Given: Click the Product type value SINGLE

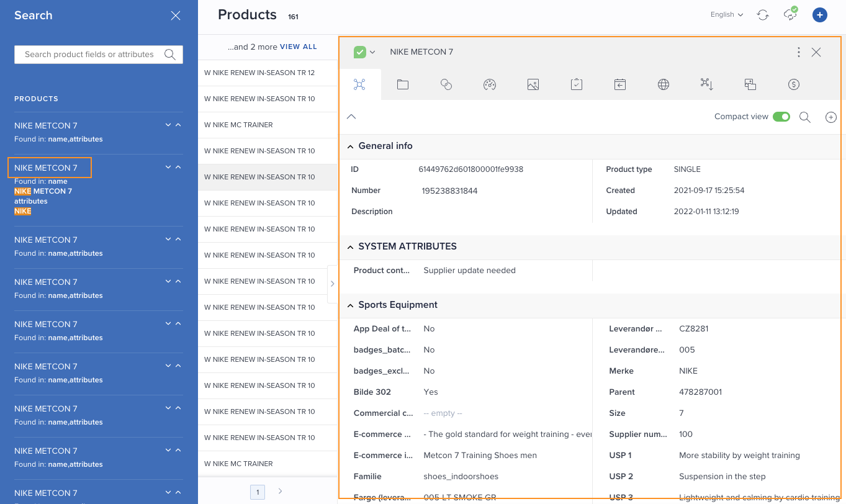Looking at the screenshot, I should 687,169.
